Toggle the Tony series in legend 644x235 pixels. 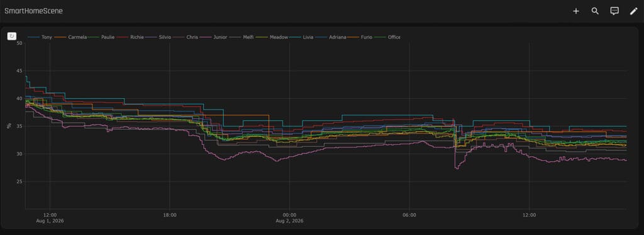coord(40,37)
